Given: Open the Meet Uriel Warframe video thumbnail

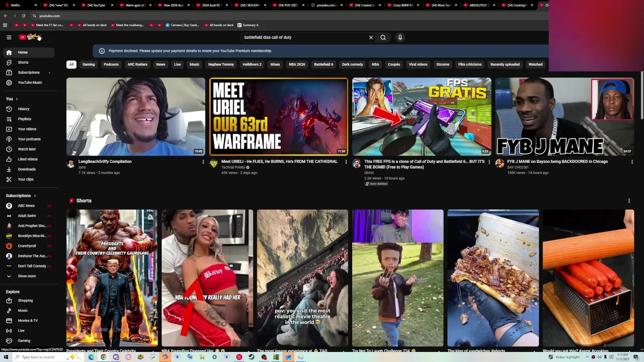Looking at the screenshot, I should 279,117.
